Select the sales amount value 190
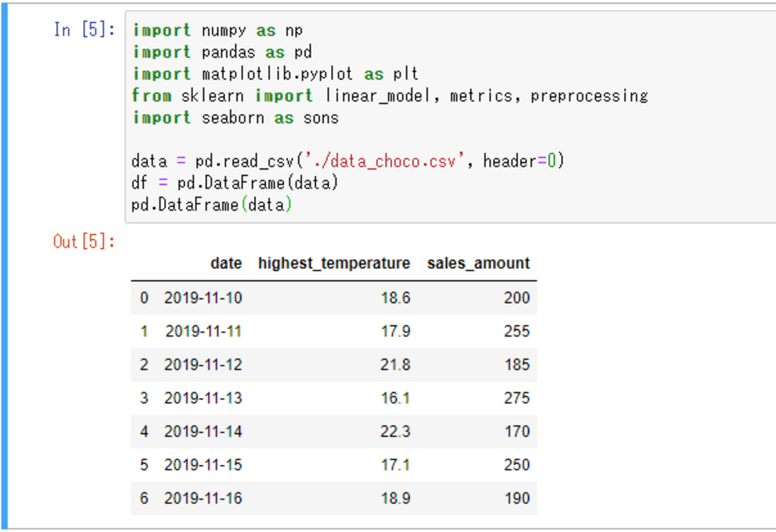The width and height of the screenshot is (776, 532). point(516,499)
